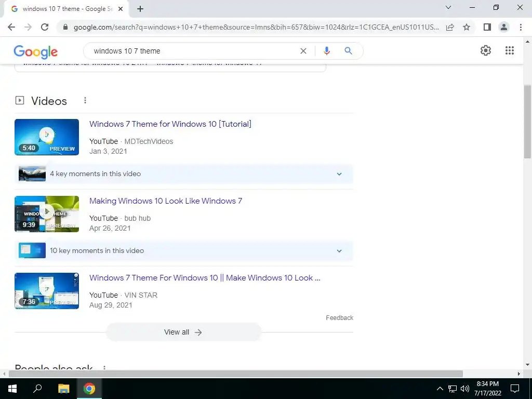Open the notification center
The height and width of the screenshot is (399, 532).
(x=515, y=389)
